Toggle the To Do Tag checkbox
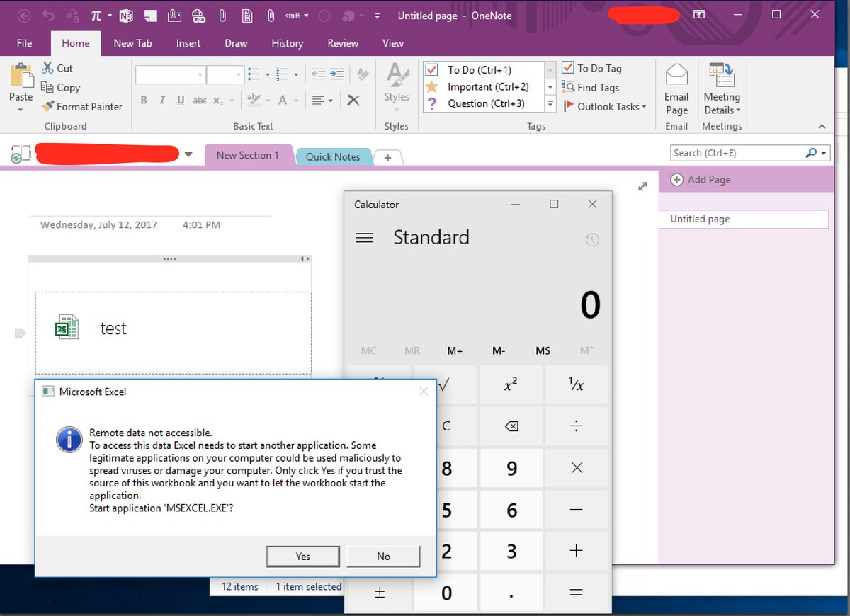850x616 pixels. [568, 68]
